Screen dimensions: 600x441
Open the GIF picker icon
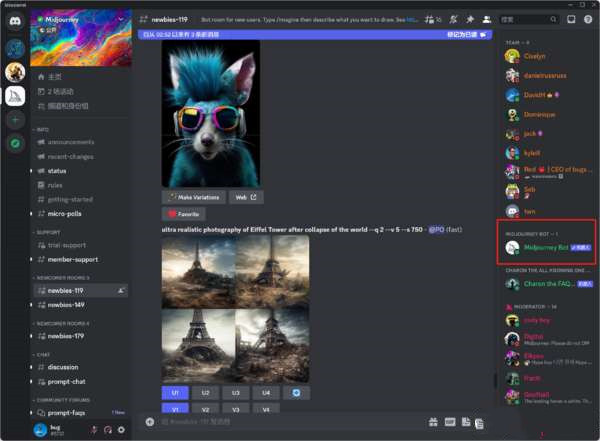click(450, 422)
